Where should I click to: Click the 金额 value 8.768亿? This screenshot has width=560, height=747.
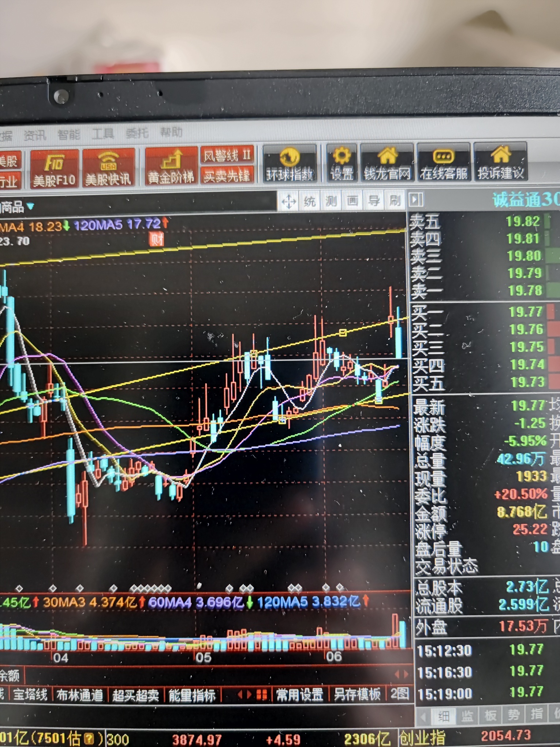(x=522, y=512)
